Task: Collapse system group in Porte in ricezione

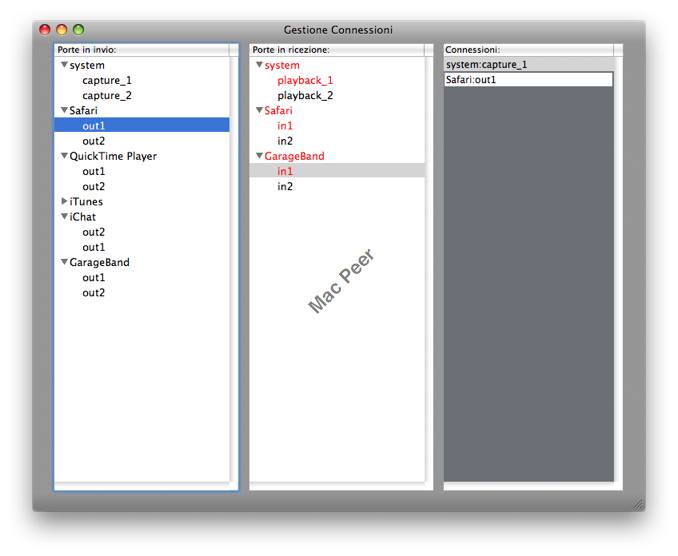Action: pos(259,65)
